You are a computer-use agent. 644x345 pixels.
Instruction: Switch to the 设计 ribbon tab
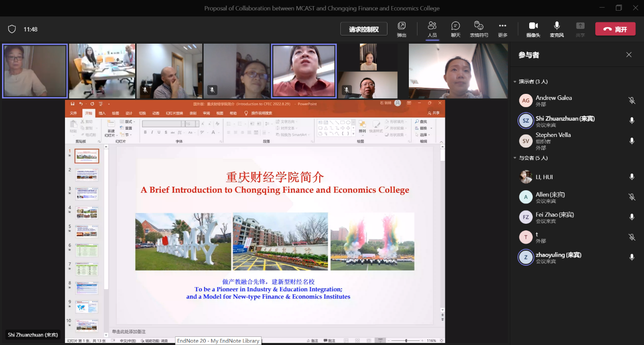129,113
